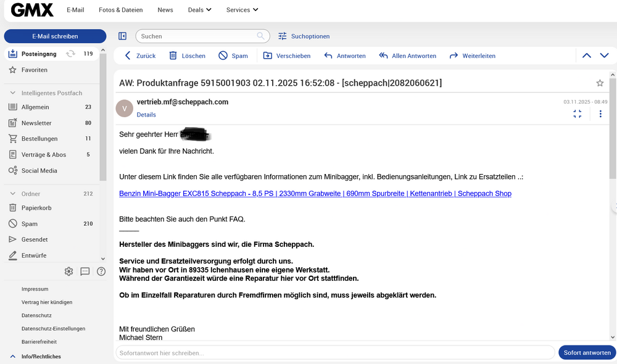This screenshot has height=364, width=617.
Task: Go to the previous email arrow
Action: click(x=587, y=56)
